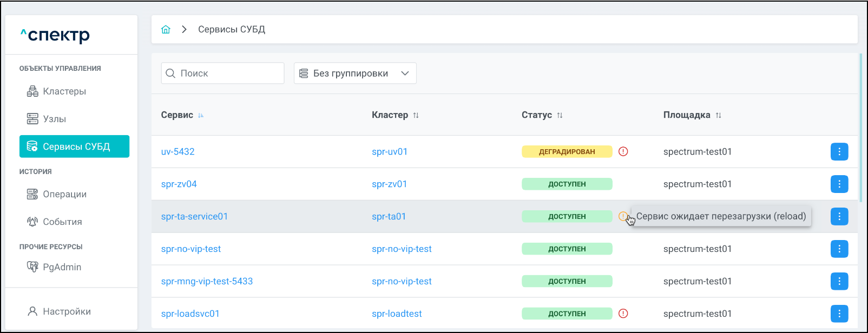This screenshot has height=333, width=868.
Task: Open three-dot actions menu for spr-zv04
Action: pos(839,184)
